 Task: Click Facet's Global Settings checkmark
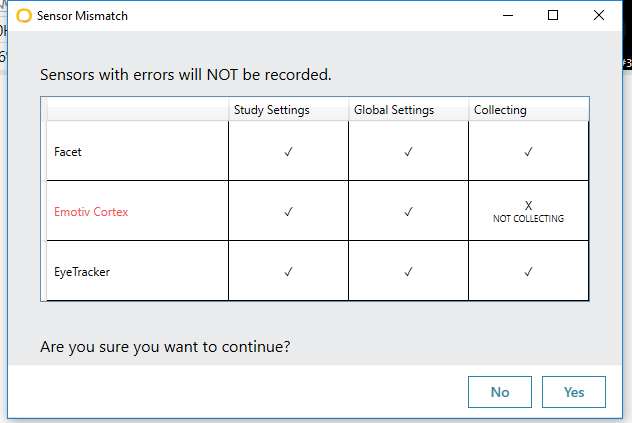[408, 152]
